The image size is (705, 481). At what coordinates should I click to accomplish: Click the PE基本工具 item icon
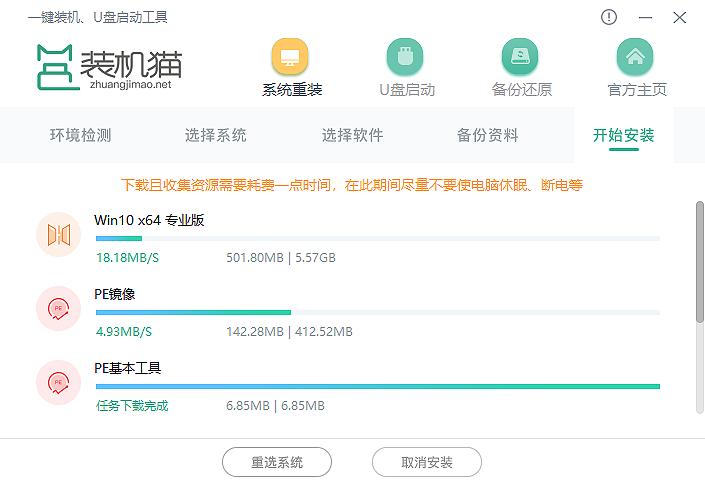[x=57, y=383]
